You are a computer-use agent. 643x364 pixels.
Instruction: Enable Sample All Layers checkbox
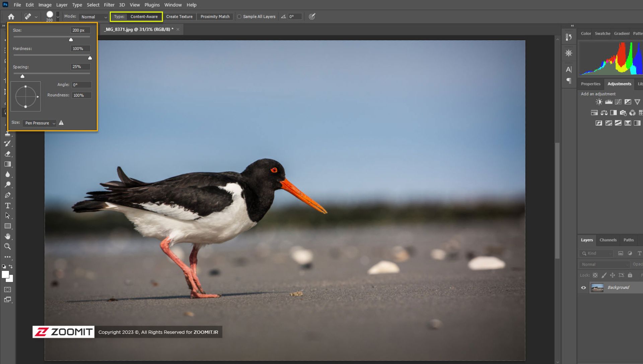click(239, 16)
